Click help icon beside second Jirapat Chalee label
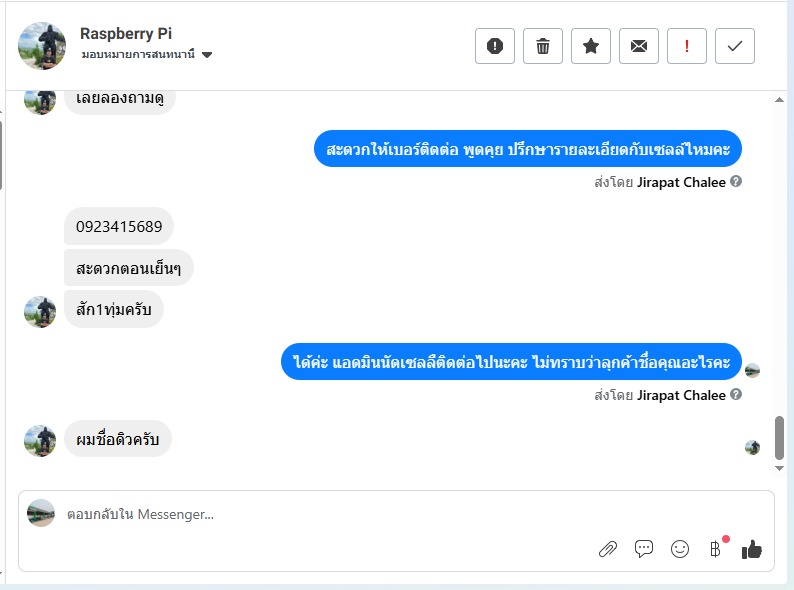Viewport: 794px width, 590px height. 736,394
